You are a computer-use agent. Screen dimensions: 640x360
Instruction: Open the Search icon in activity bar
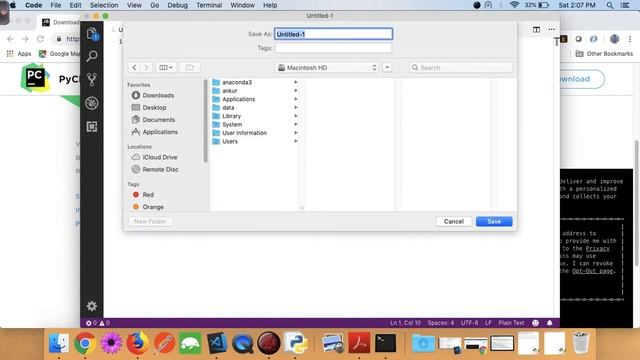92,56
